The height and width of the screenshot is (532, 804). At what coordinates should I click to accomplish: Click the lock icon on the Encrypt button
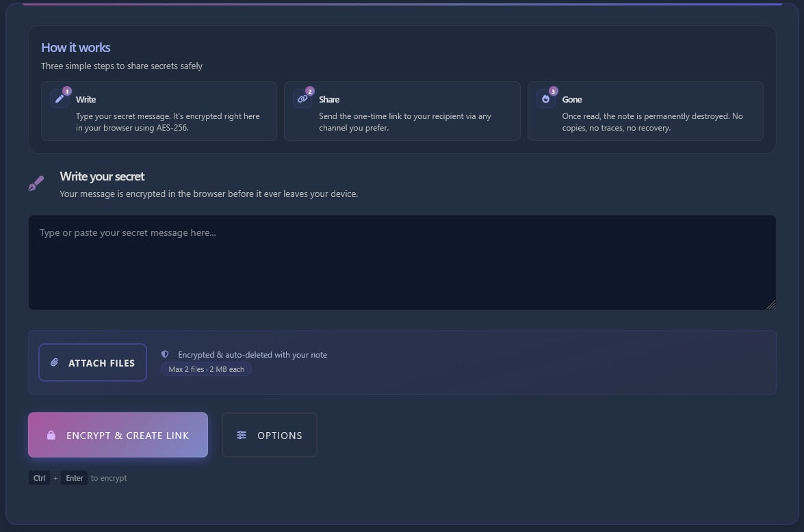coord(51,435)
